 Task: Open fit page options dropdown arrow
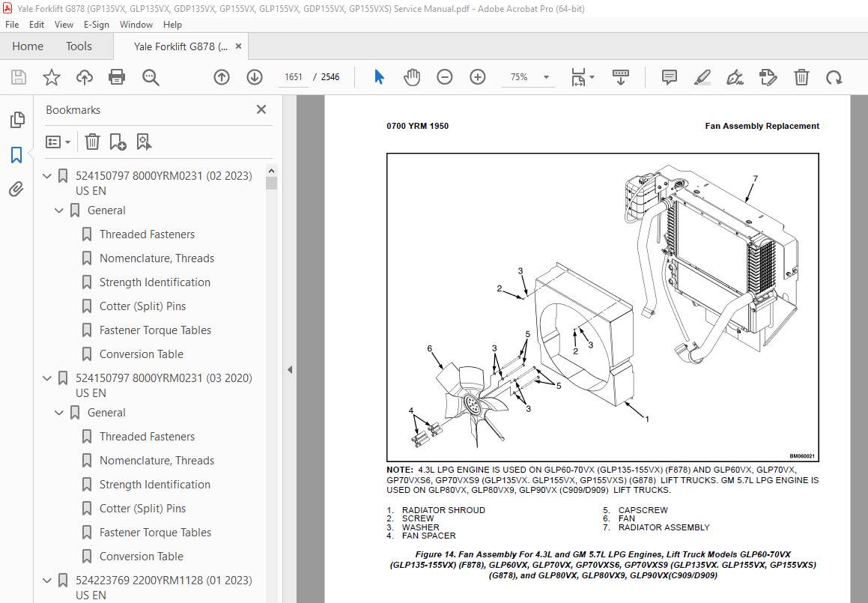(592, 77)
